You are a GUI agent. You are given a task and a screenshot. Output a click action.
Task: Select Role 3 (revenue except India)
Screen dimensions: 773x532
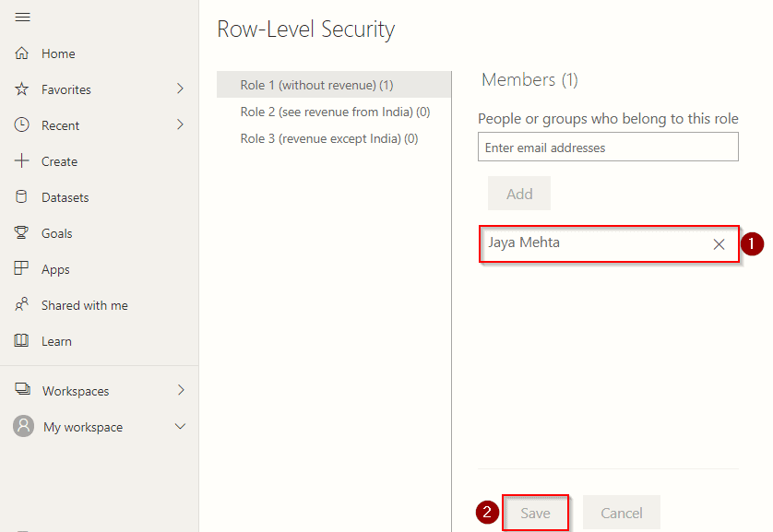click(x=325, y=138)
